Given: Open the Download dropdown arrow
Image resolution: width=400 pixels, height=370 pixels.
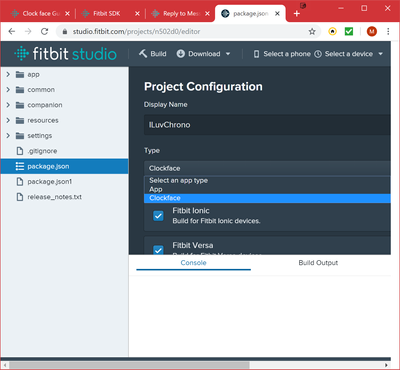Looking at the screenshot, I should [228, 54].
